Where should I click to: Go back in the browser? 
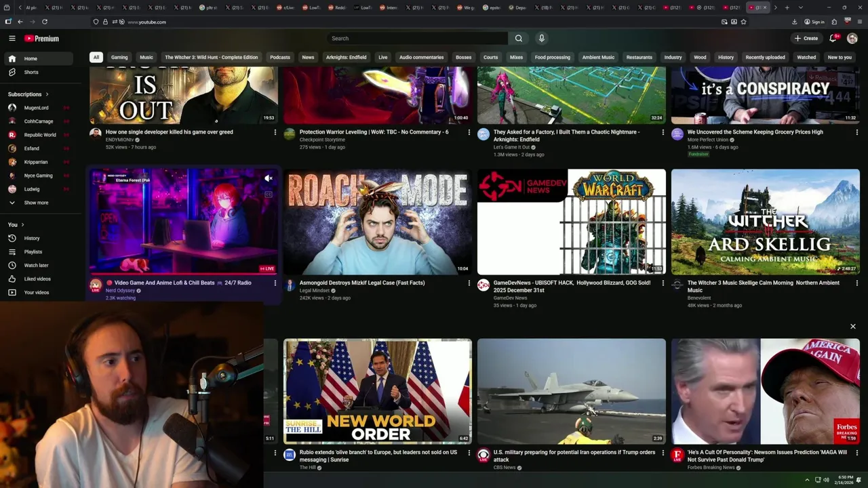pyautogui.click(x=20, y=22)
